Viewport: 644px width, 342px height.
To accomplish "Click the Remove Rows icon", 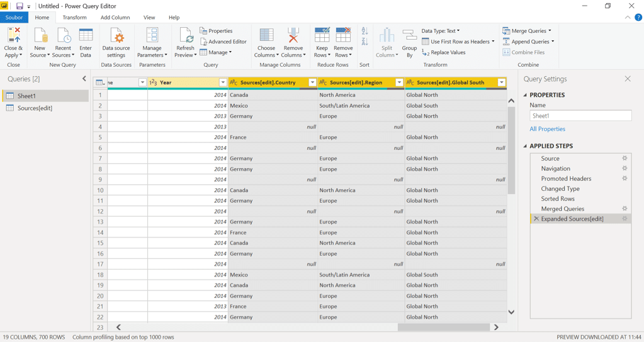I will tap(343, 35).
